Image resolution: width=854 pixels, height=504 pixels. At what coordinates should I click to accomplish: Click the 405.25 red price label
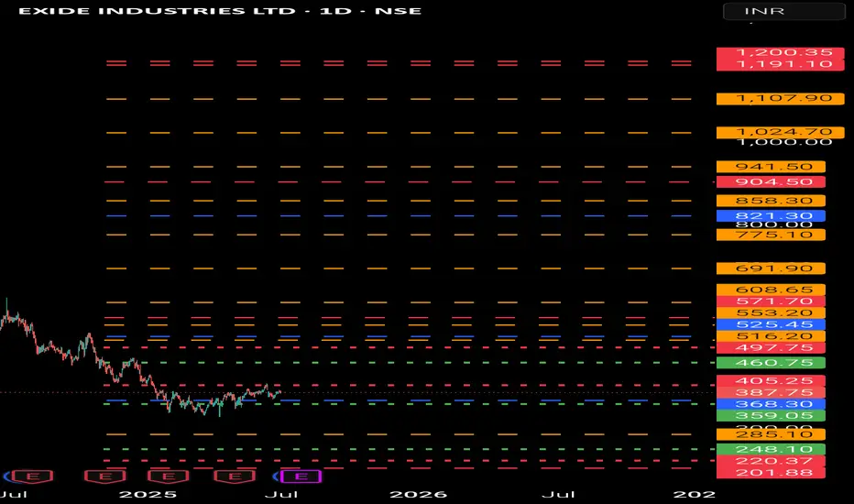[771, 381]
